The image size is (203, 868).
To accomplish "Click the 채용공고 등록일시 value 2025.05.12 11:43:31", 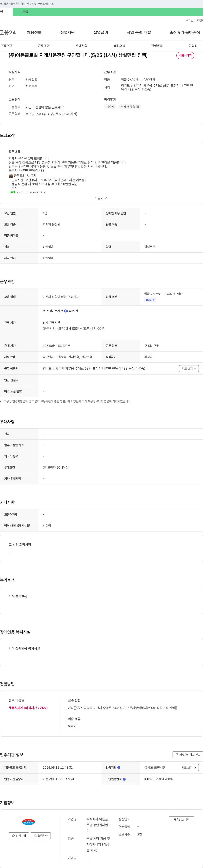I will (x=58, y=768).
